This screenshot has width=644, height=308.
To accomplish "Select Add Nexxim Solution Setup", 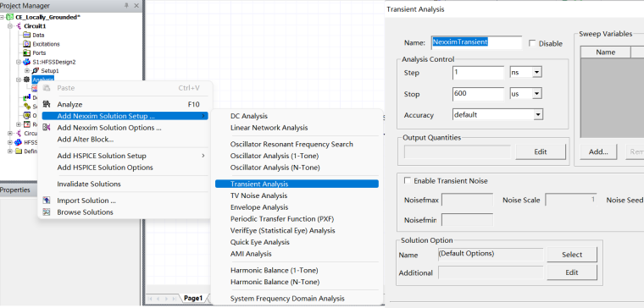I will (125, 116).
